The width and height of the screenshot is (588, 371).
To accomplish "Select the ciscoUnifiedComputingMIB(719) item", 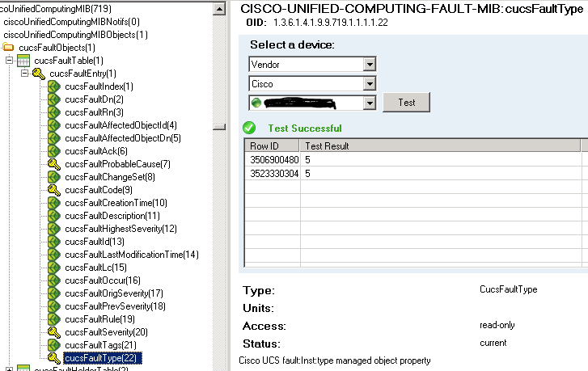I will point(56,9).
